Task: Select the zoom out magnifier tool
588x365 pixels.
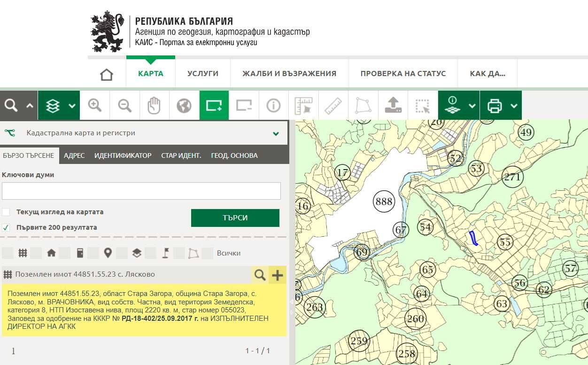Action: point(124,105)
